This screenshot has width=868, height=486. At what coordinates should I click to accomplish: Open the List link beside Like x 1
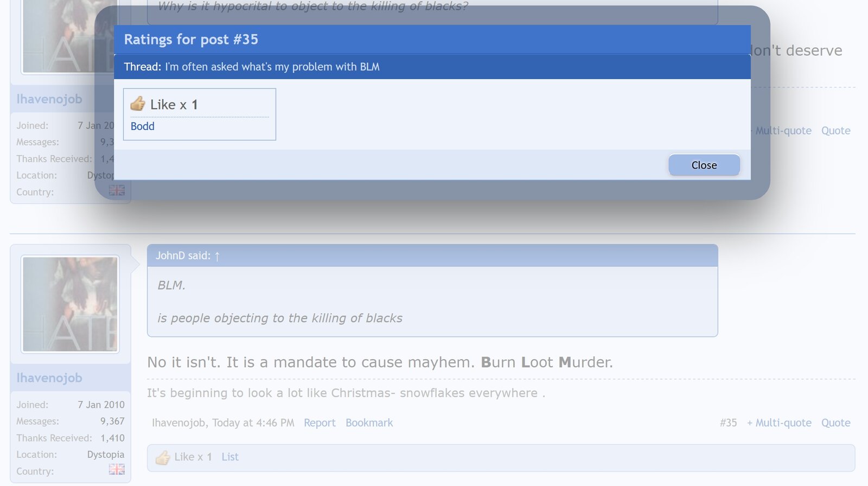(229, 457)
